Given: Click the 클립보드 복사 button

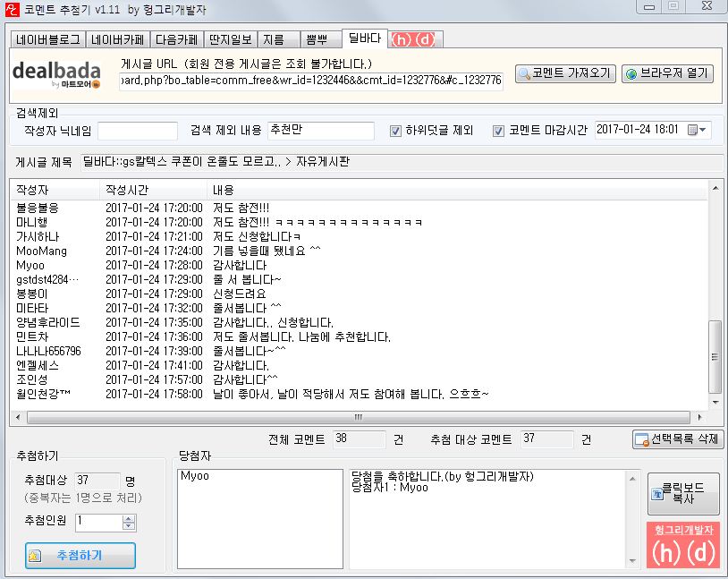Looking at the screenshot, I should coord(682,493).
